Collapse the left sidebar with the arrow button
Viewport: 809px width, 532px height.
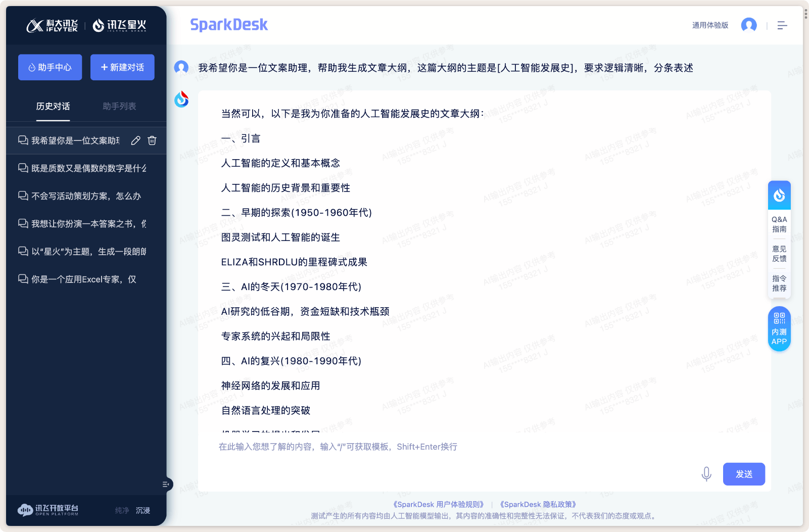pyautogui.click(x=166, y=484)
